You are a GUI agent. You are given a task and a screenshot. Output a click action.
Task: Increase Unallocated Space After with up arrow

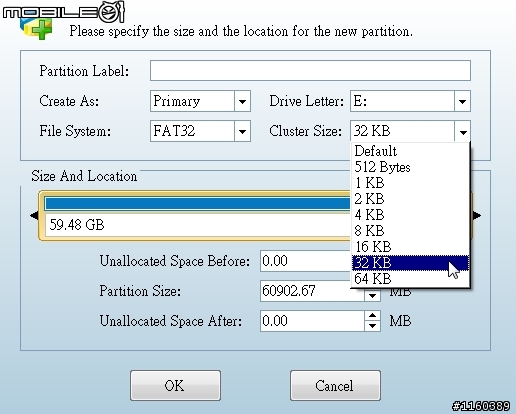pos(372,316)
